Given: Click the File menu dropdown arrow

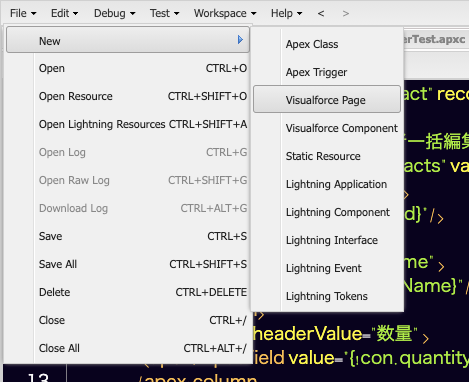Looking at the screenshot, I should coord(33,14).
